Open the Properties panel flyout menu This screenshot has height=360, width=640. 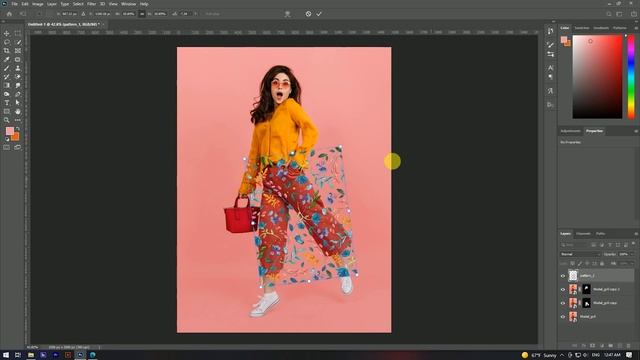pyautogui.click(x=636, y=131)
